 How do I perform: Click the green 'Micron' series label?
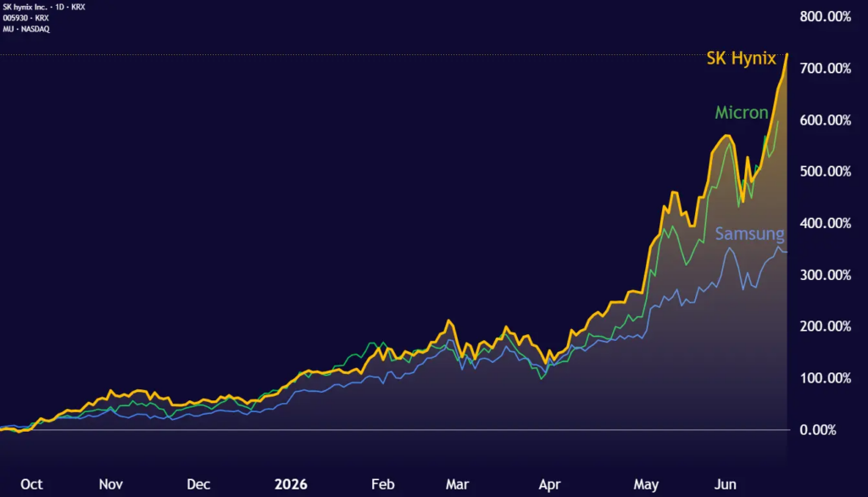[x=741, y=113]
